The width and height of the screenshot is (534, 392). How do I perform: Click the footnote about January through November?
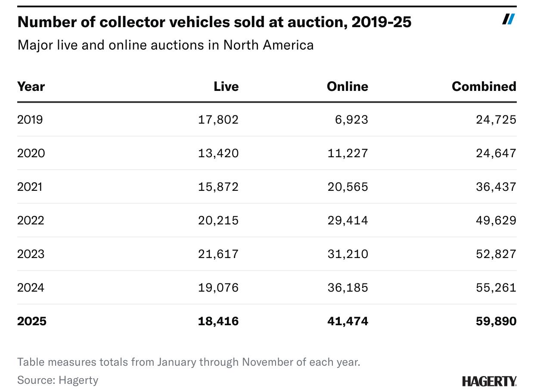[x=189, y=362]
